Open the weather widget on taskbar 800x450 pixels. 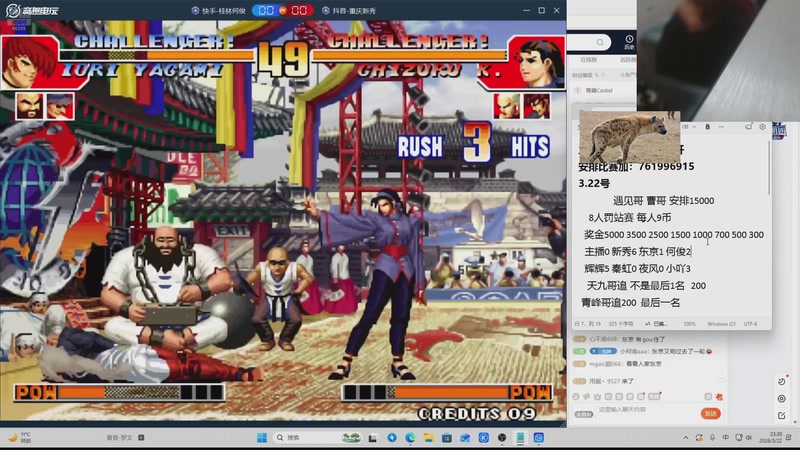(x=20, y=437)
